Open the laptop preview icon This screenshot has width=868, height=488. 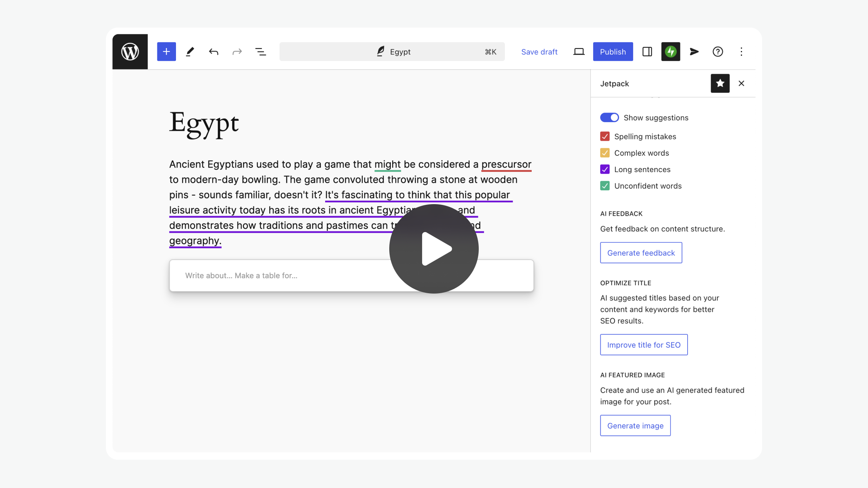tap(579, 51)
